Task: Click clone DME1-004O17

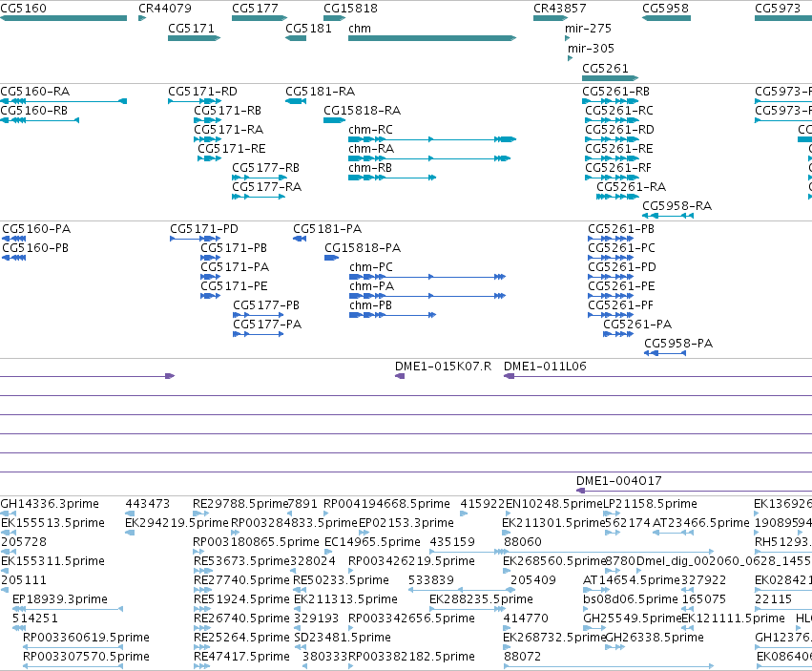Action: click(619, 481)
